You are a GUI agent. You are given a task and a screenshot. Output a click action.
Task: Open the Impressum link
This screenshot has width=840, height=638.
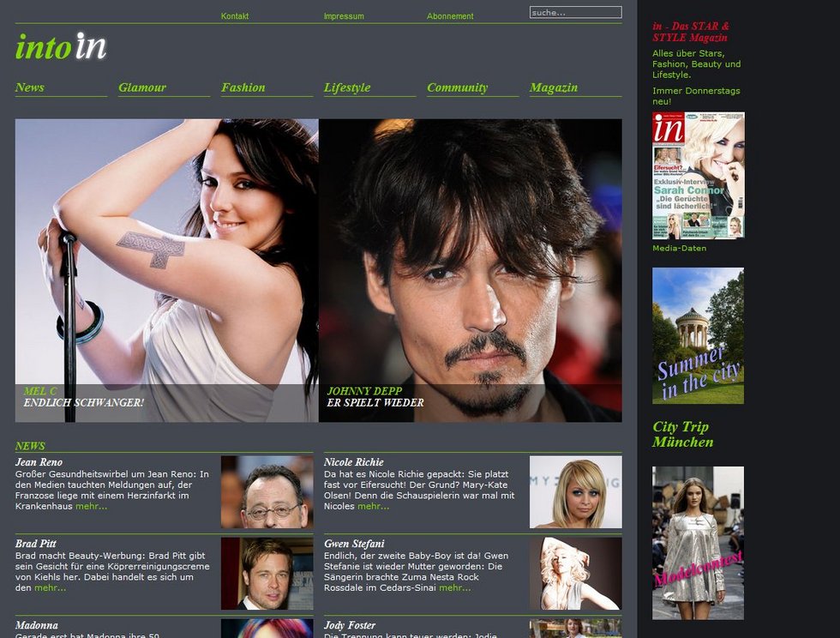tap(344, 16)
